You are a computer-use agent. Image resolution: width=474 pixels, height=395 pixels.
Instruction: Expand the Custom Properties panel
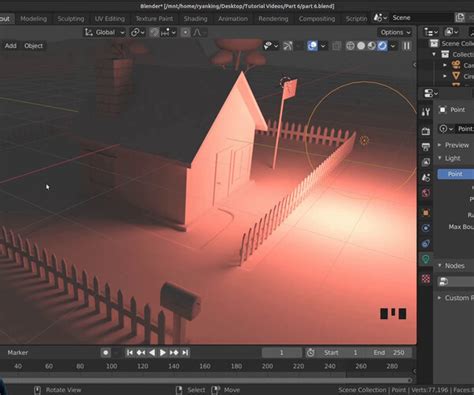pos(439,298)
